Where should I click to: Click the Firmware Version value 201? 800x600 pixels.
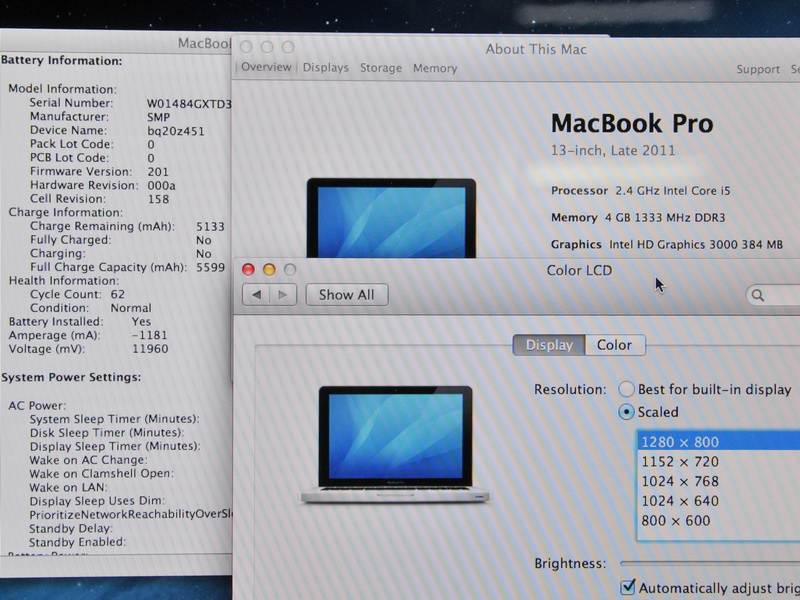[x=158, y=172]
